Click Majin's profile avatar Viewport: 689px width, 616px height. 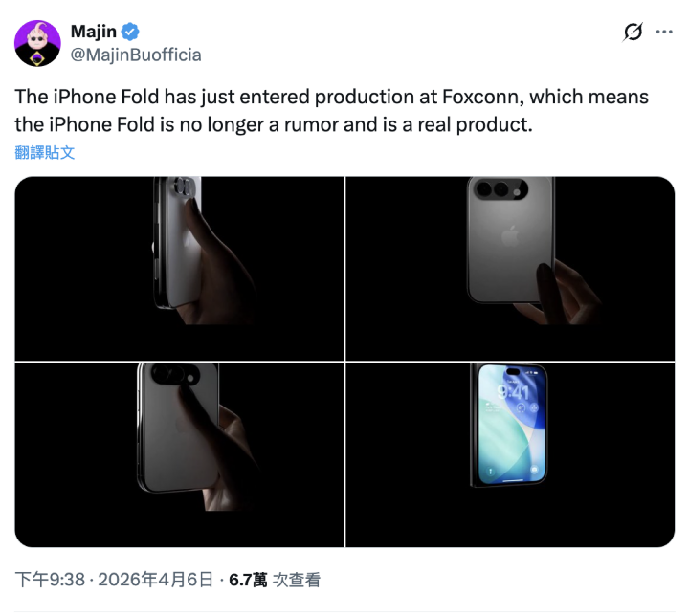point(37,43)
